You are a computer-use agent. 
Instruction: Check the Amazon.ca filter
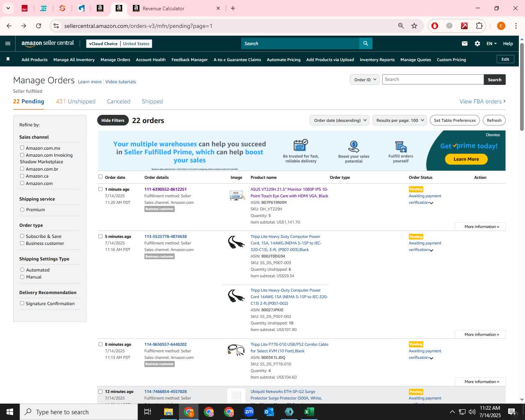pos(22,176)
